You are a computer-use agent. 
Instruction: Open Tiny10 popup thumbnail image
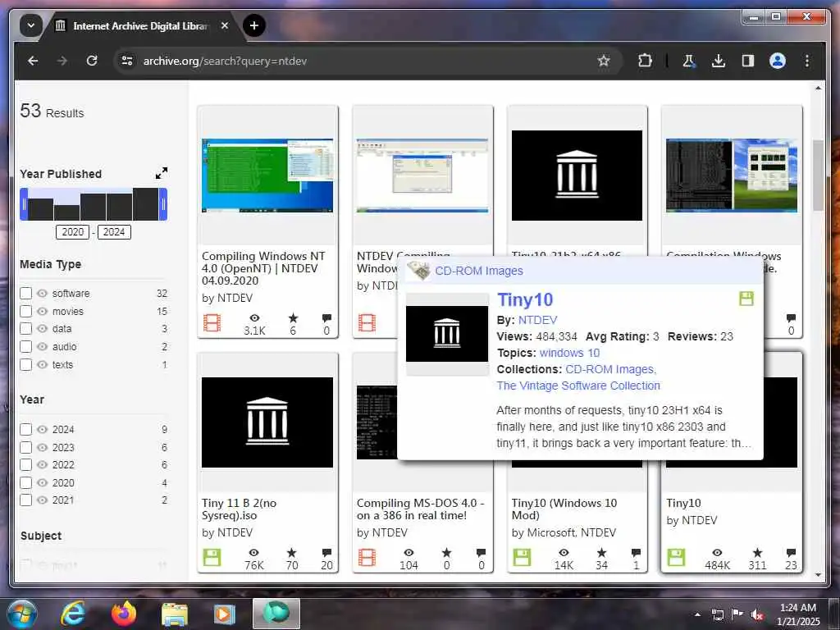(447, 334)
